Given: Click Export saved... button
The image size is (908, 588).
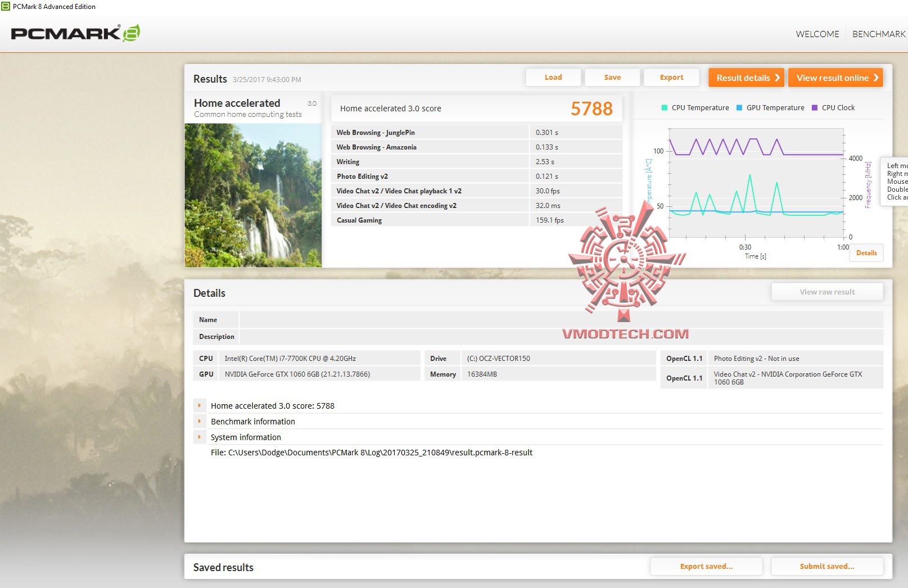Looking at the screenshot, I should click(706, 566).
